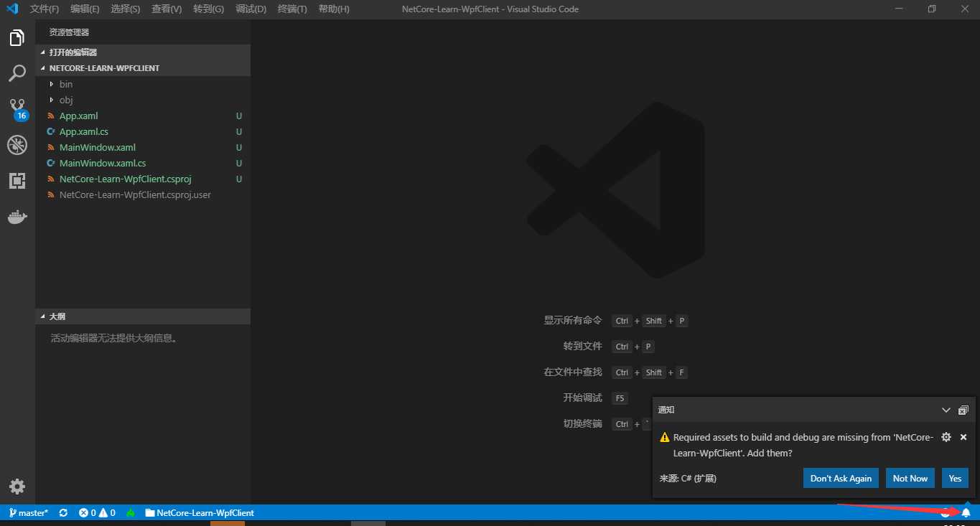This screenshot has width=980, height=526.
Task: Collapse the NETCORE-LEARN-WPFCLIENT section
Action: coord(142,68)
